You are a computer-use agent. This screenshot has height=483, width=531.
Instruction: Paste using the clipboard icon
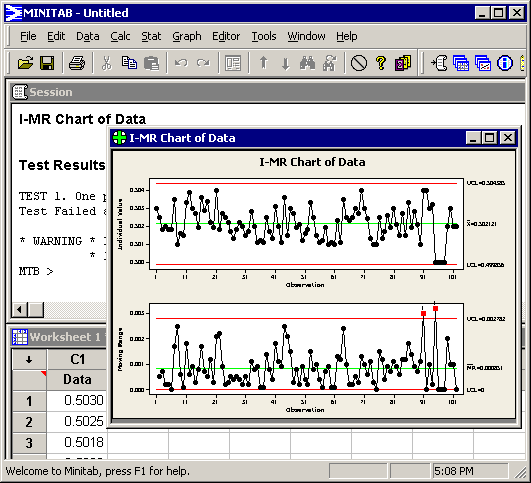coord(151,63)
